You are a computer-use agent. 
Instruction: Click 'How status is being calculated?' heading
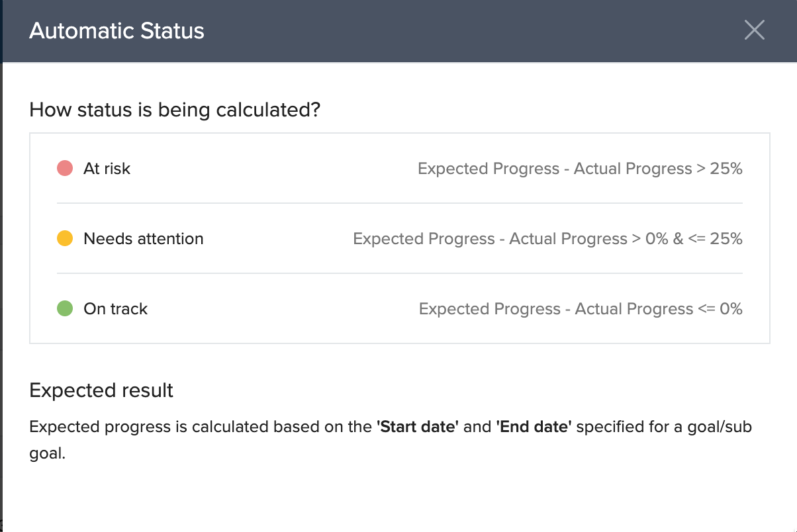(x=175, y=109)
